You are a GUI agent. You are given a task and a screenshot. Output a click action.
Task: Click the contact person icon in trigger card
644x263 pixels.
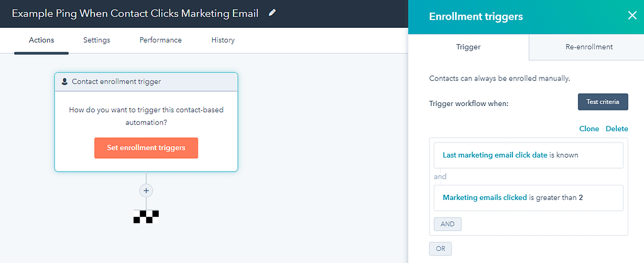(64, 81)
